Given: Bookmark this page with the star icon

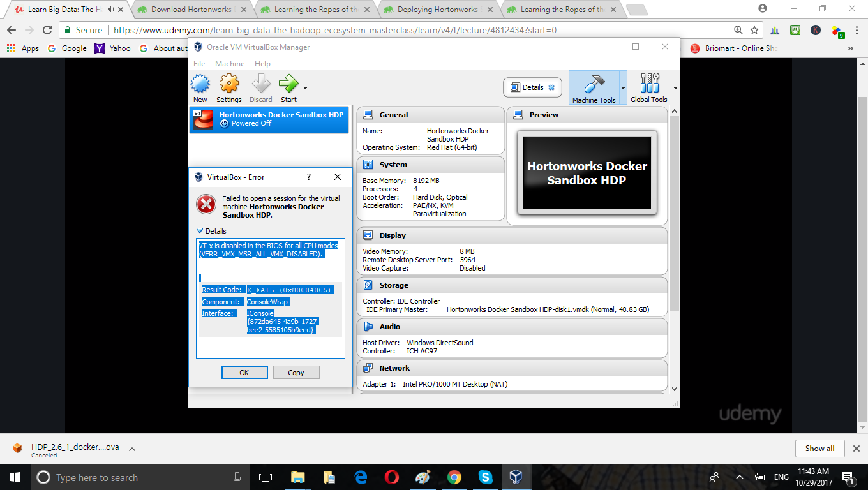Looking at the screenshot, I should click(754, 30).
